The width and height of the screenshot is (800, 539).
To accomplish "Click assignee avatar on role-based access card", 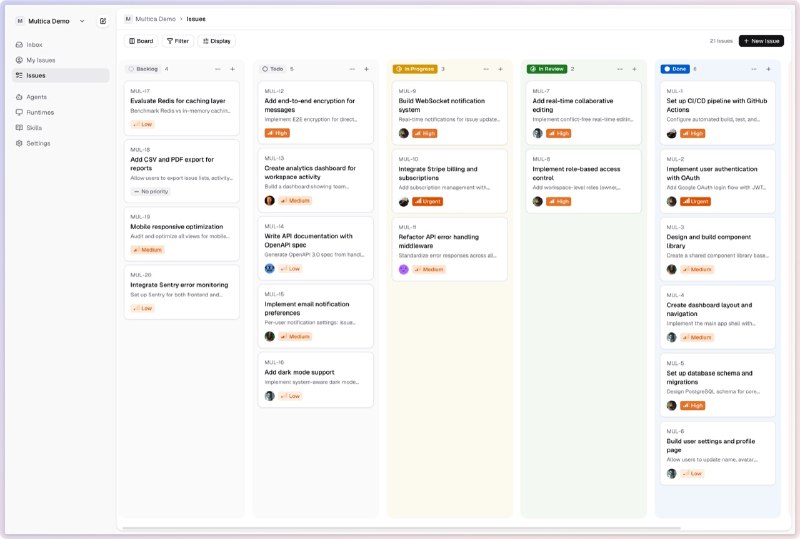I will coord(538,202).
